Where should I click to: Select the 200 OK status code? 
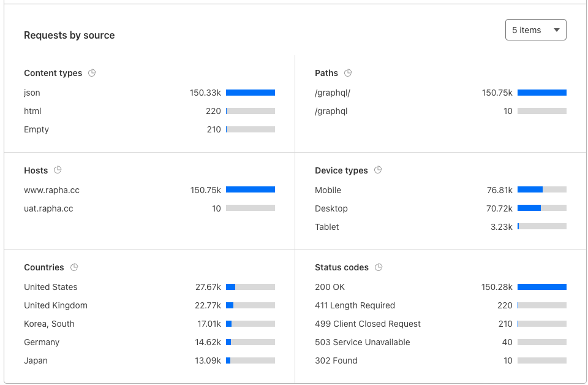[x=330, y=287]
